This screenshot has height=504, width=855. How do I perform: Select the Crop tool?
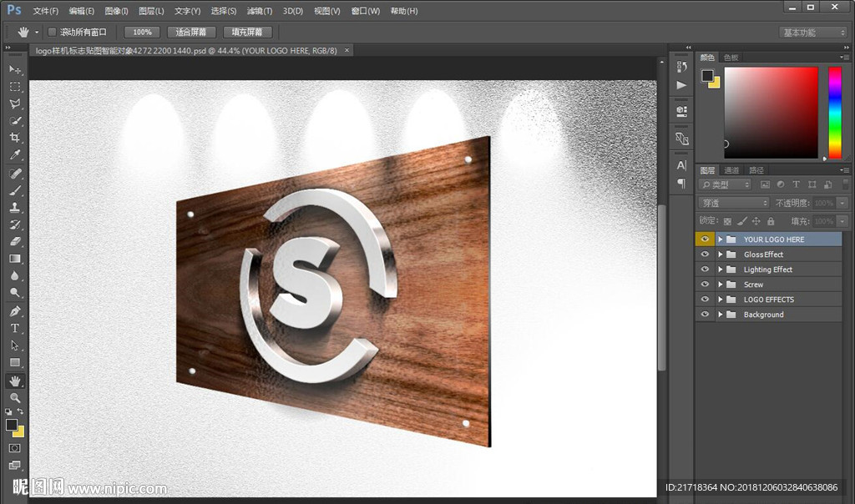click(15, 138)
